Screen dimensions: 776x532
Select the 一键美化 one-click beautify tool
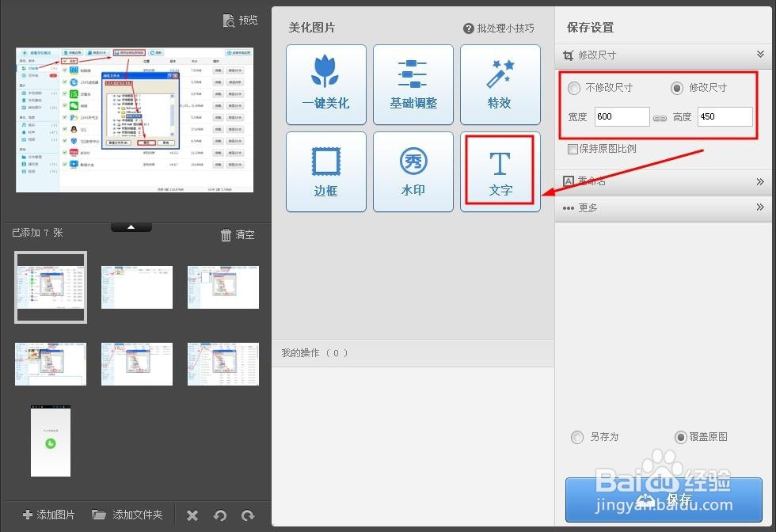pyautogui.click(x=325, y=85)
